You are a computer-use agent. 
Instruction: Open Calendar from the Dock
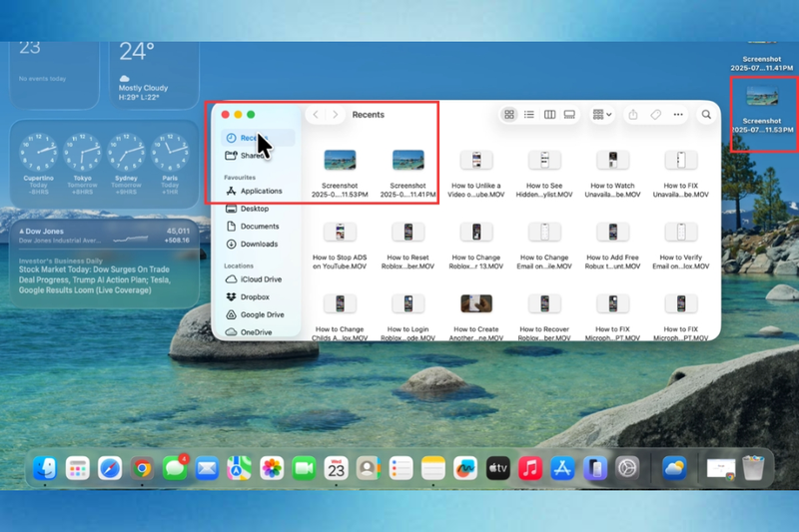337,468
